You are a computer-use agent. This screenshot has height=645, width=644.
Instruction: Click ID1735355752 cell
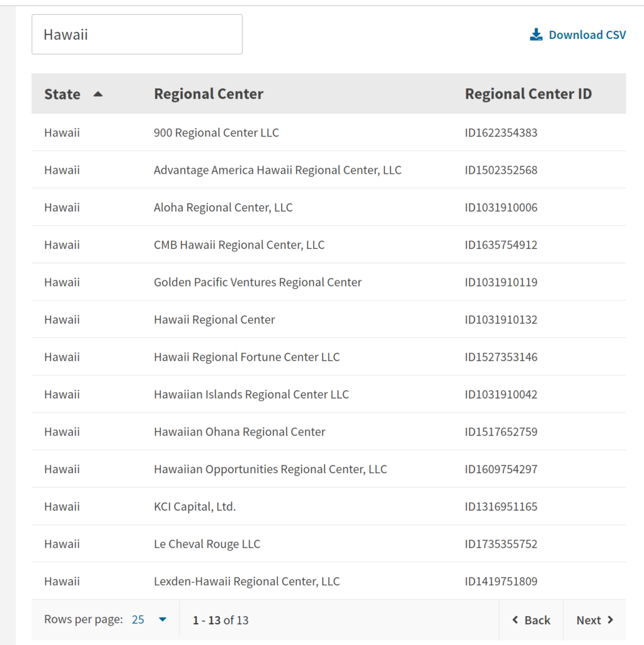[501, 544]
